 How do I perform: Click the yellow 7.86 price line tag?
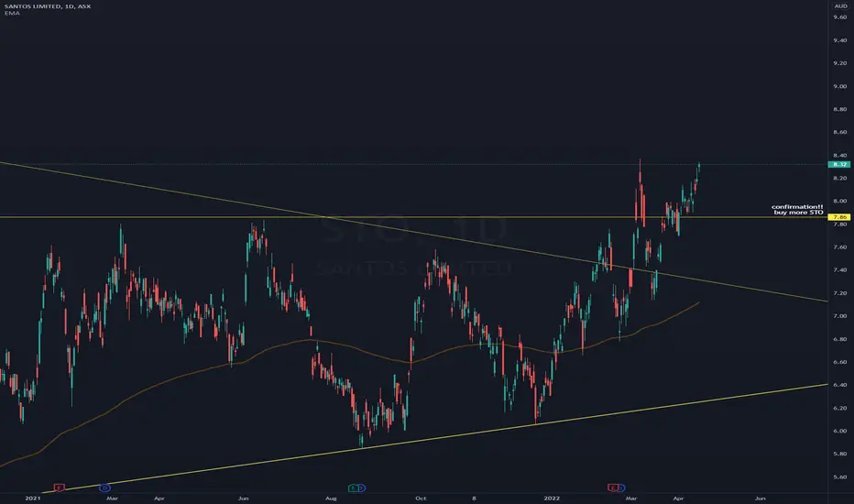(x=839, y=217)
